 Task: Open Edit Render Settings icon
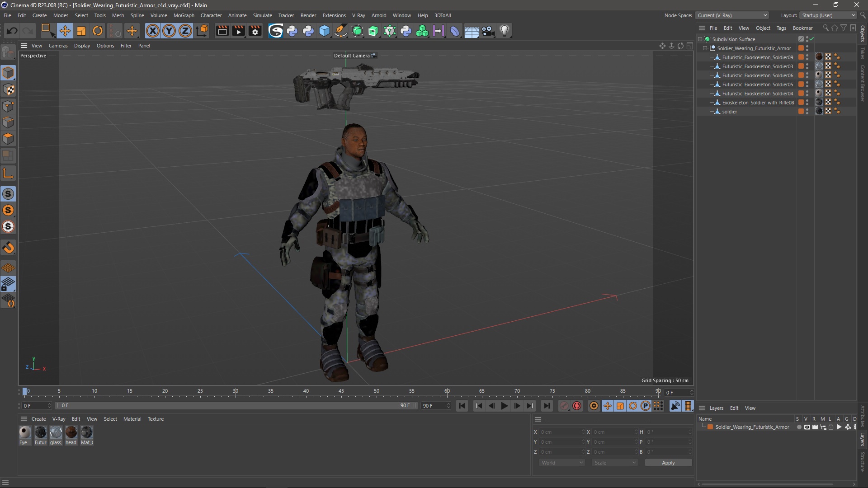(x=255, y=31)
